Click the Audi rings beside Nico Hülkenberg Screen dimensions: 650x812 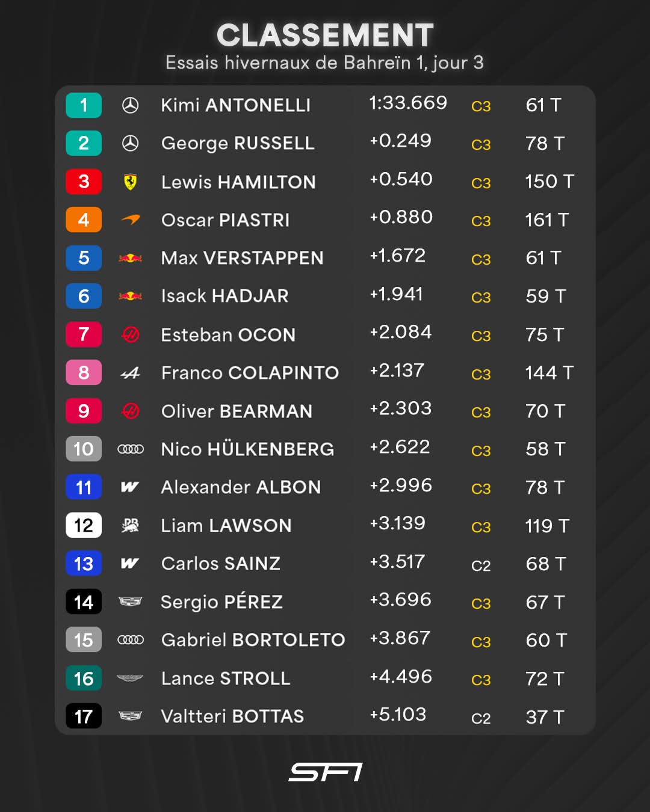click(130, 449)
